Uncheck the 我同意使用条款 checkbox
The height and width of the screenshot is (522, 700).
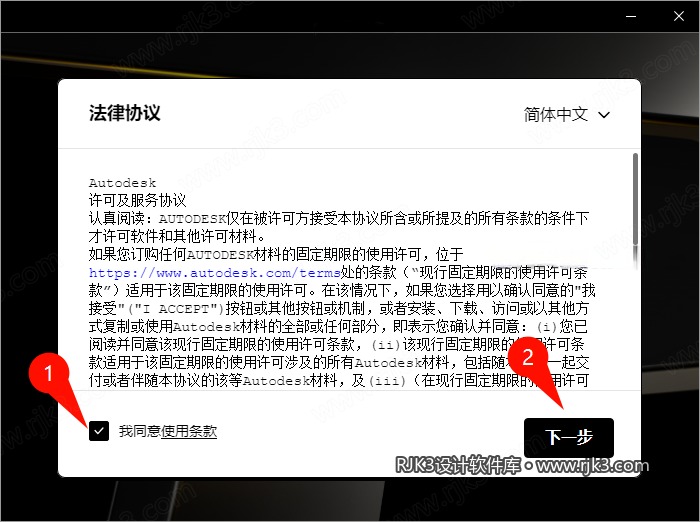(x=99, y=431)
